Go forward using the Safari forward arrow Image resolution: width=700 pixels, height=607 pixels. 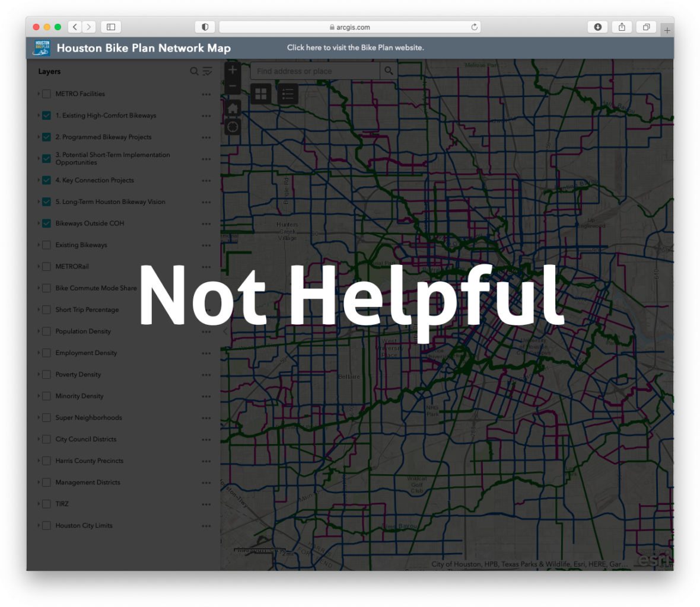pos(89,27)
